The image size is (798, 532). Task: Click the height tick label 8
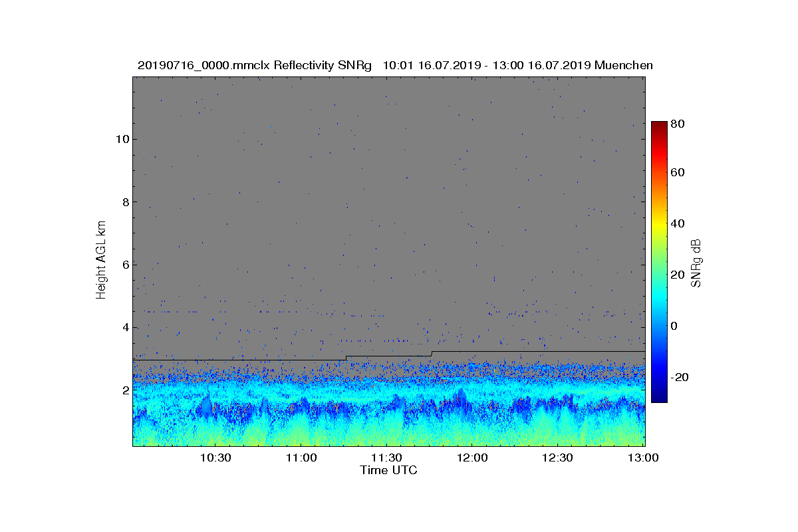pyautogui.click(x=125, y=202)
